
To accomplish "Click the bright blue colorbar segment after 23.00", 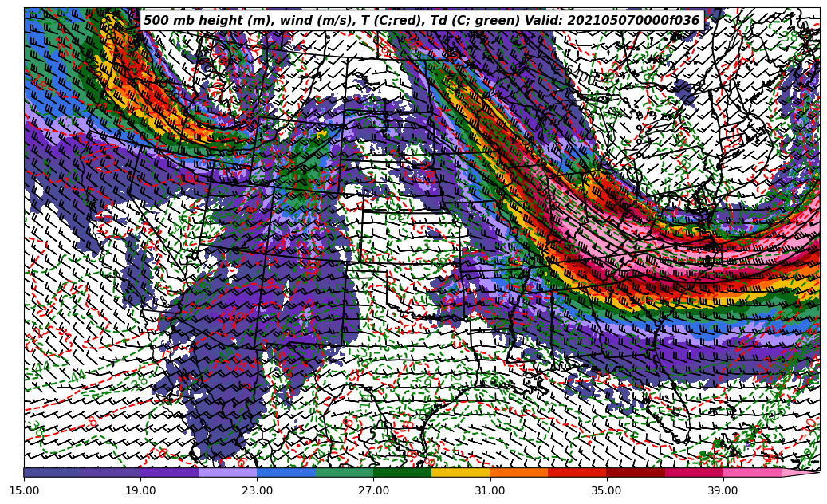I will 286,472.
